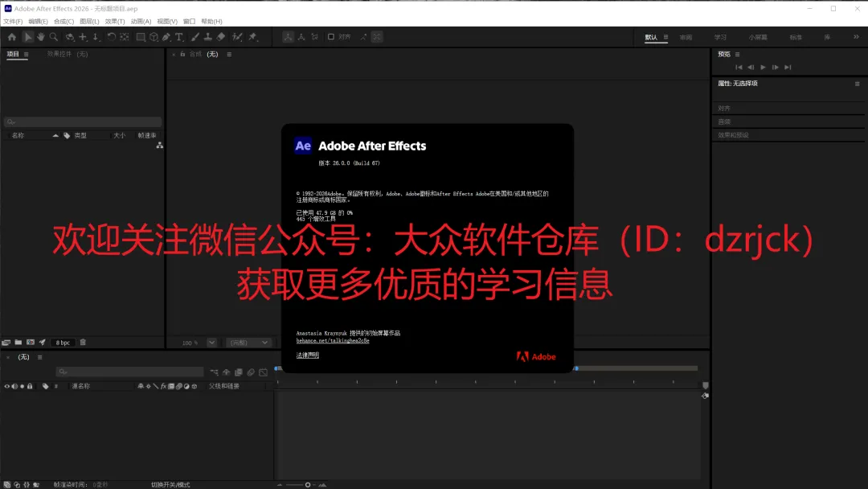This screenshot has height=489, width=868.
Task: Open the behance.net link in splash dialog
Action: point(333,340)
